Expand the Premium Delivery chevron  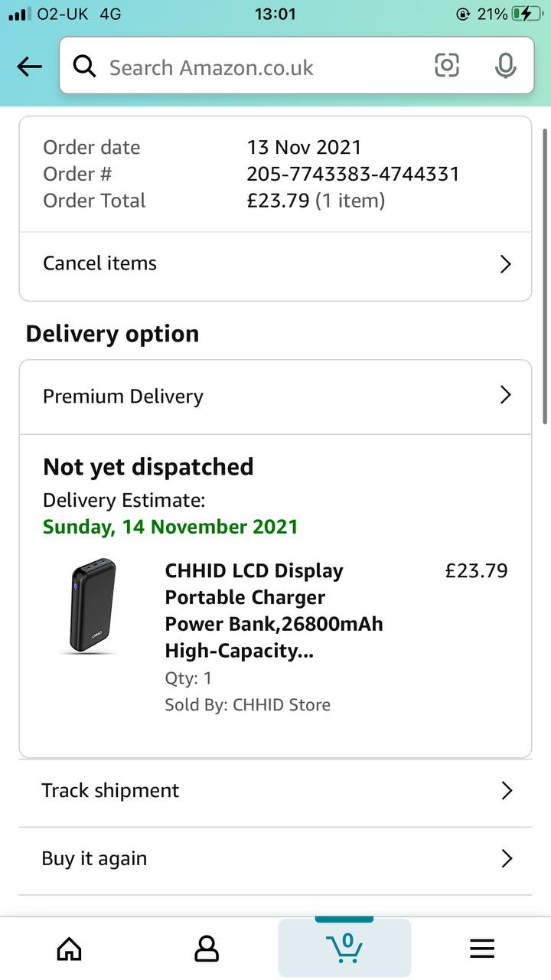coord(505,395)
